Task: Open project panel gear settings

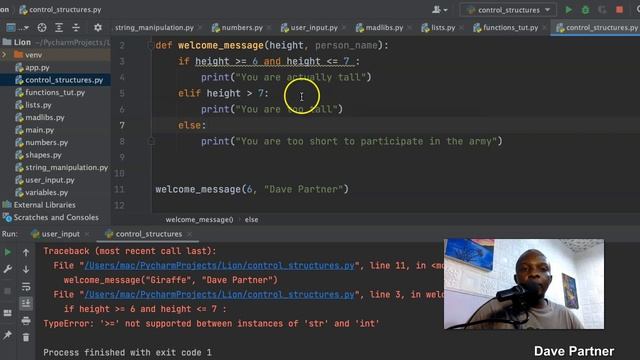Action: (x=98, y=28)
